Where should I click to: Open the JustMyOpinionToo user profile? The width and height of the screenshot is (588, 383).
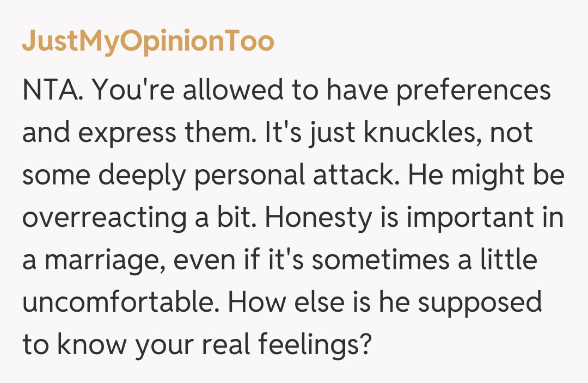click(x=148, y=42)
